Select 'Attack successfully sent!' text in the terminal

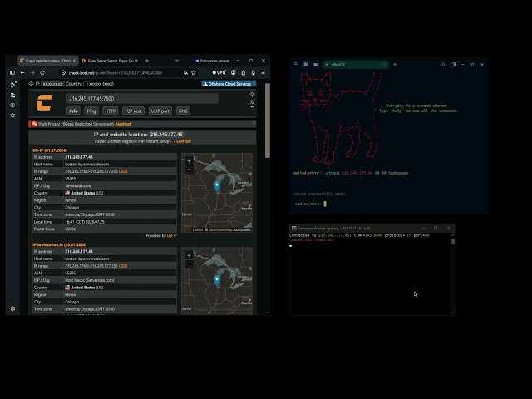tap(319, 194)
